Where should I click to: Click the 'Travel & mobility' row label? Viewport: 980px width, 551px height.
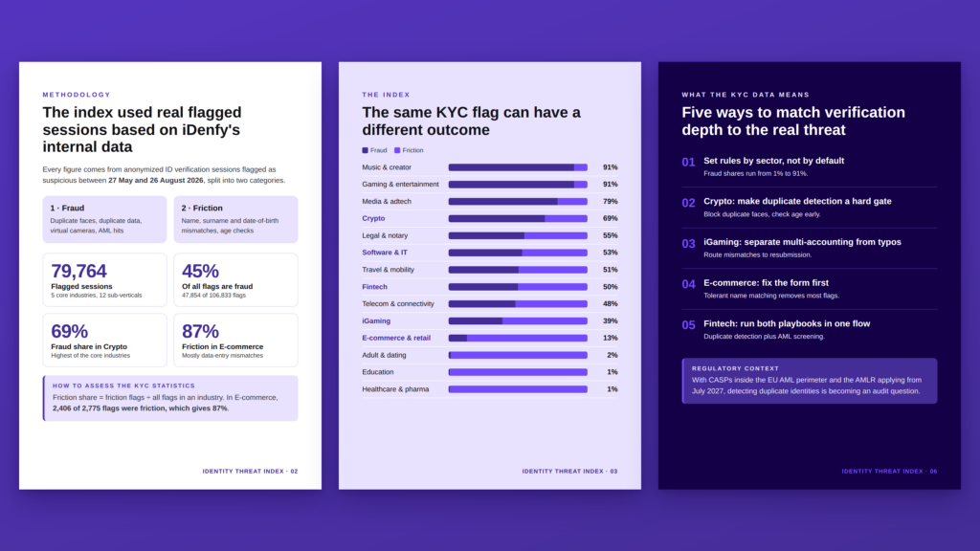pos(388,270)
